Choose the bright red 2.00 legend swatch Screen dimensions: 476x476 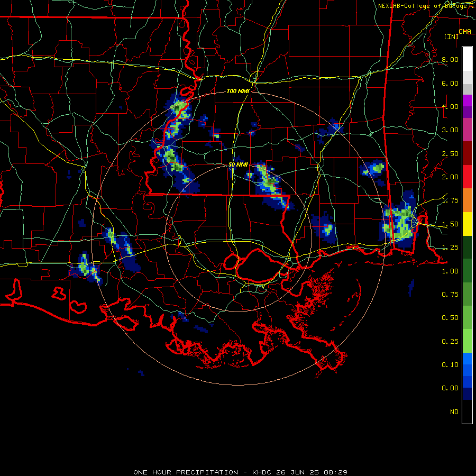click(x=467, y=177)
